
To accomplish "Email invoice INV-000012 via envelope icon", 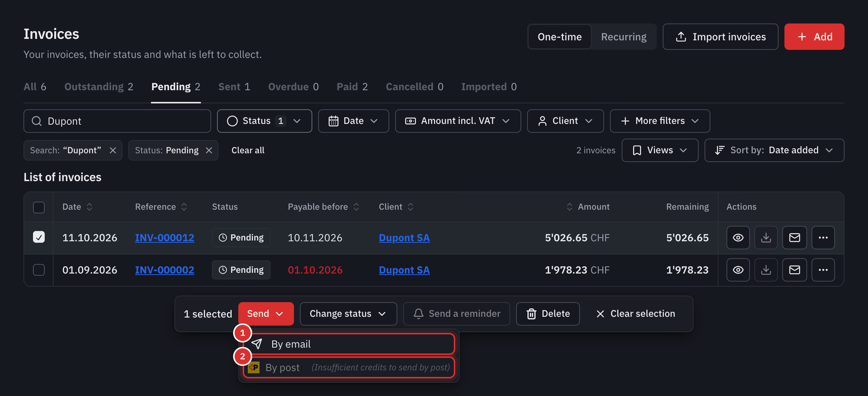I will point(794,238).
